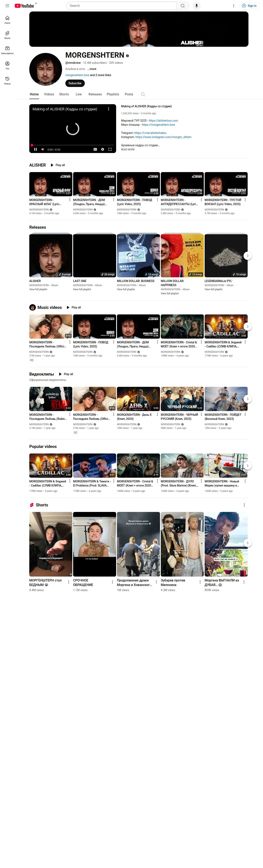Open the hamburger guide menu

pyautogui.click(x=7, y=6)
